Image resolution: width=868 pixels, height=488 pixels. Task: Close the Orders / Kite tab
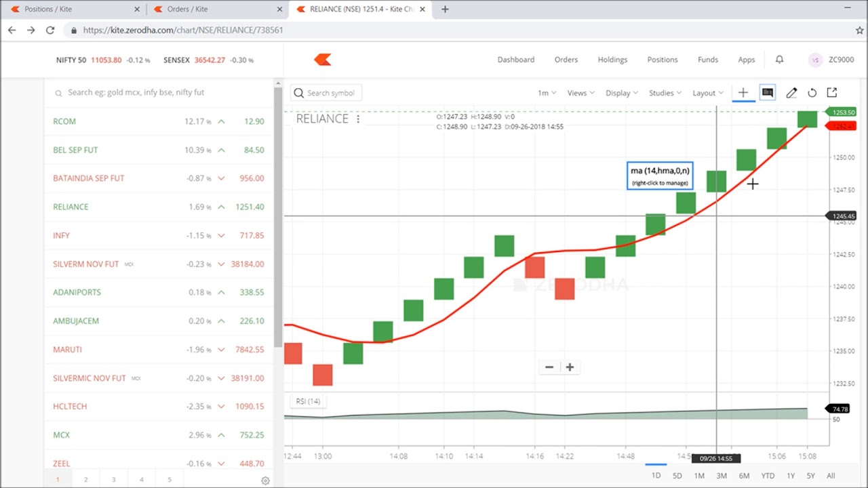click(280, 9)
